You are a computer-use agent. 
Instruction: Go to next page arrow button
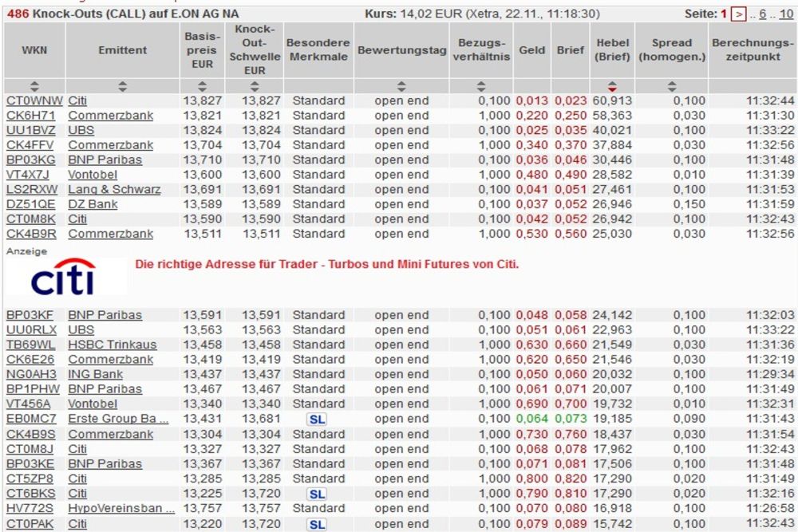tap(738, 14)
